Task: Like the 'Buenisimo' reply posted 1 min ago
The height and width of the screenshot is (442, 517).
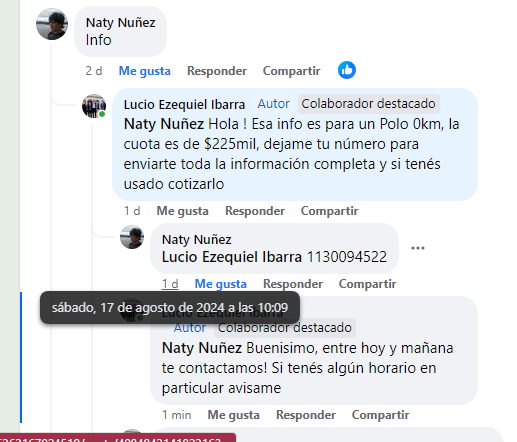Action: 233,415
